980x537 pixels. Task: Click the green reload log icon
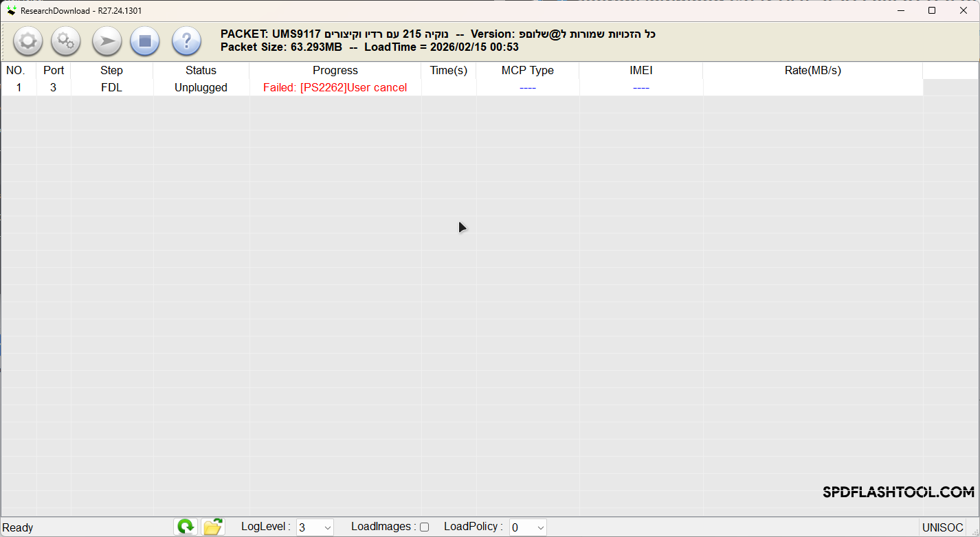[x=185, y=526]
